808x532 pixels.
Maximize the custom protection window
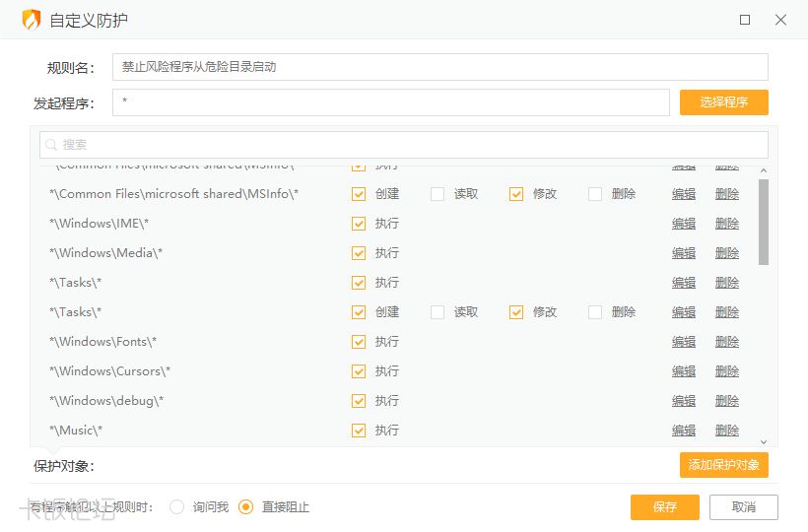(x=745, y=20)
